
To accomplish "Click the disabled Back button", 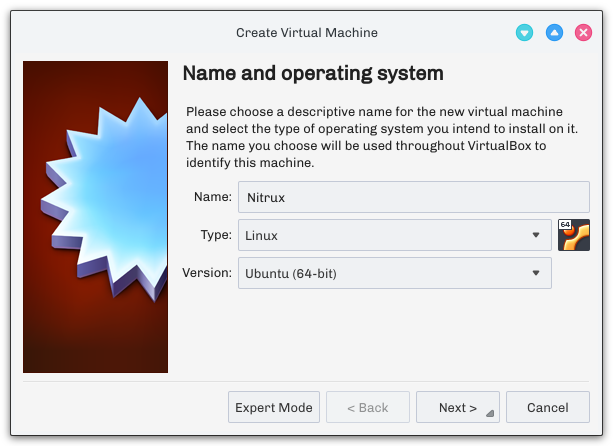I will (x=368, y=407).
